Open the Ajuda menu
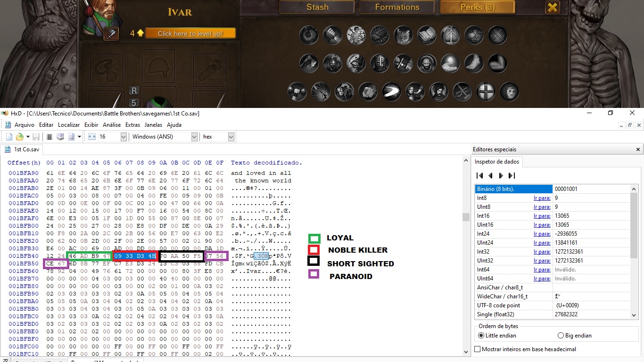The height and width of the screenshot is (362, 644). (x=174, y=125)
